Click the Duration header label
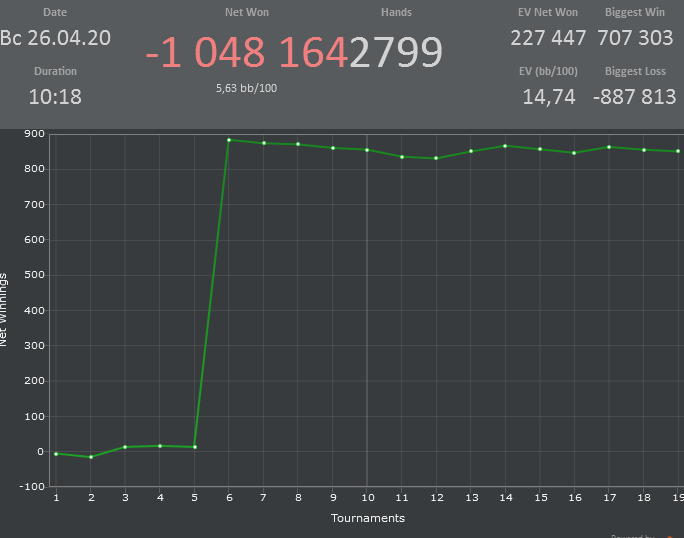The image size is (684, 538). pyautogui.click(x=55, y=71)
